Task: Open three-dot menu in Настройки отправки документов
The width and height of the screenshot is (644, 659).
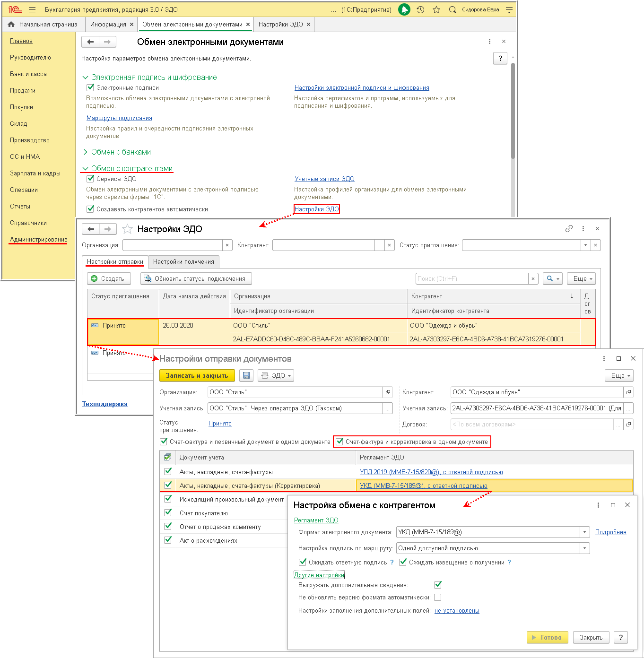Action: click(604, 359)
